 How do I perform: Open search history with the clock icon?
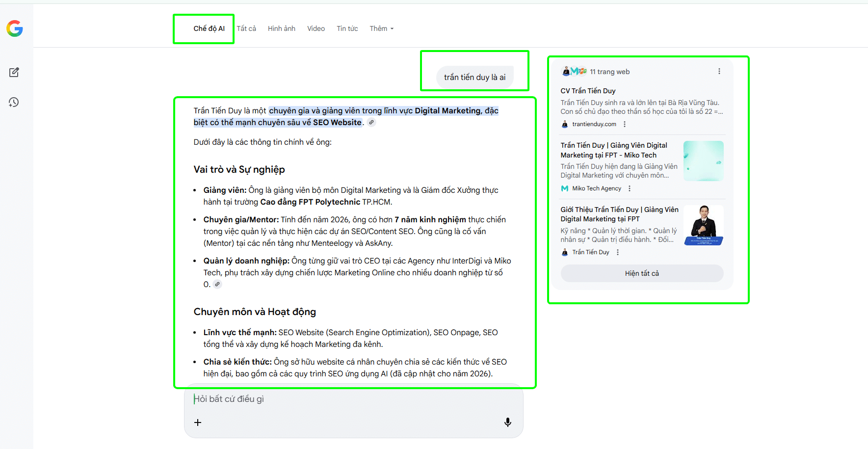coord(14,102)
